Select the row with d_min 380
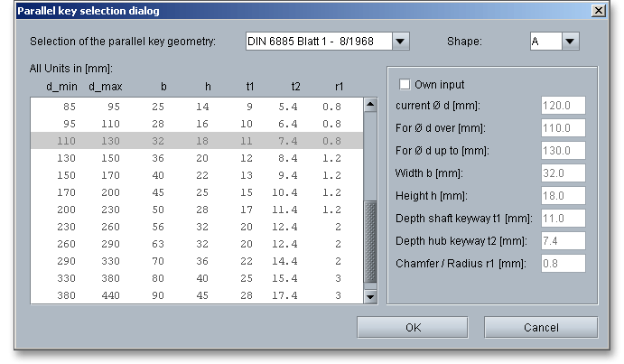Viewport: 624px width, 364px height. 197,295
